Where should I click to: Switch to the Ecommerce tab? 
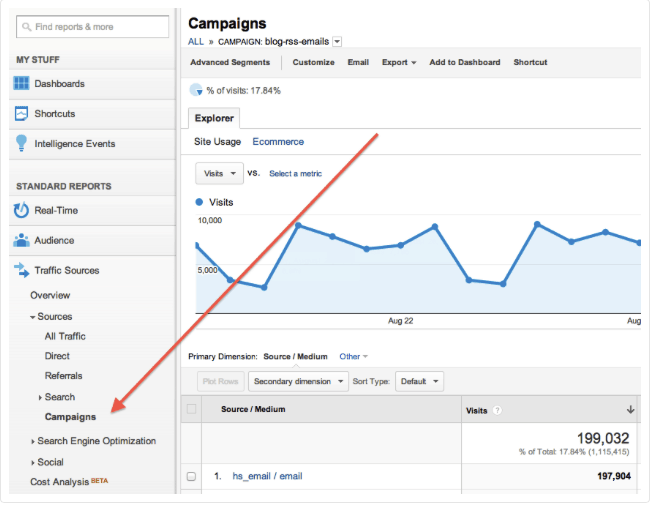point(278,141)
